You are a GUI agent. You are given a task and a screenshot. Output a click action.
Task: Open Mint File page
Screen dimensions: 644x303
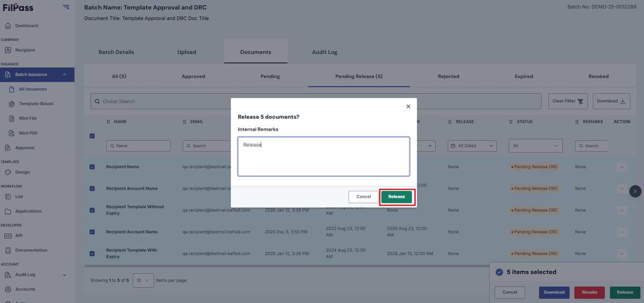point(28,118)
